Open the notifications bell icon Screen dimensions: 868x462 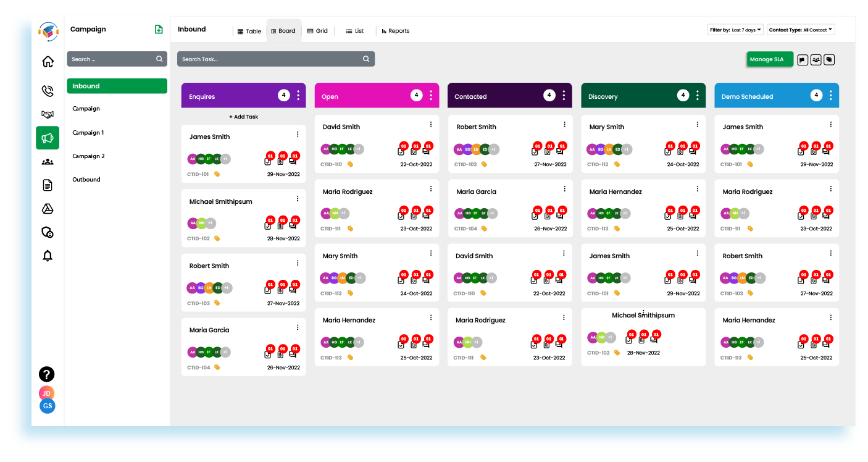tap(48, 256)
